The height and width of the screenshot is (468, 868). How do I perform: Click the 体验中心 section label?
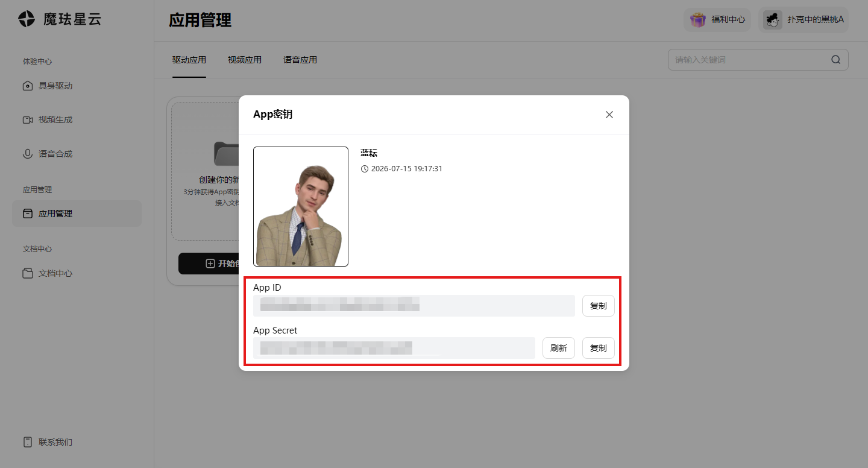[37, 62]
